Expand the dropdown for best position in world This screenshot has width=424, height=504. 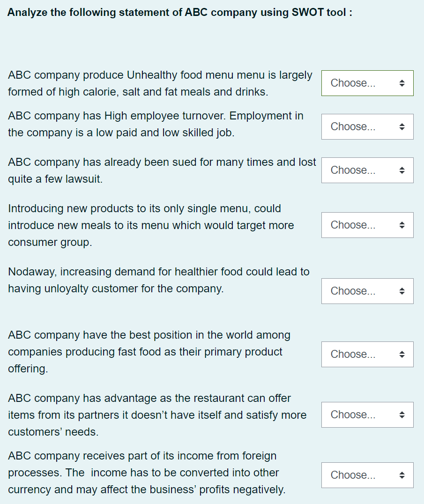point(367,355)
